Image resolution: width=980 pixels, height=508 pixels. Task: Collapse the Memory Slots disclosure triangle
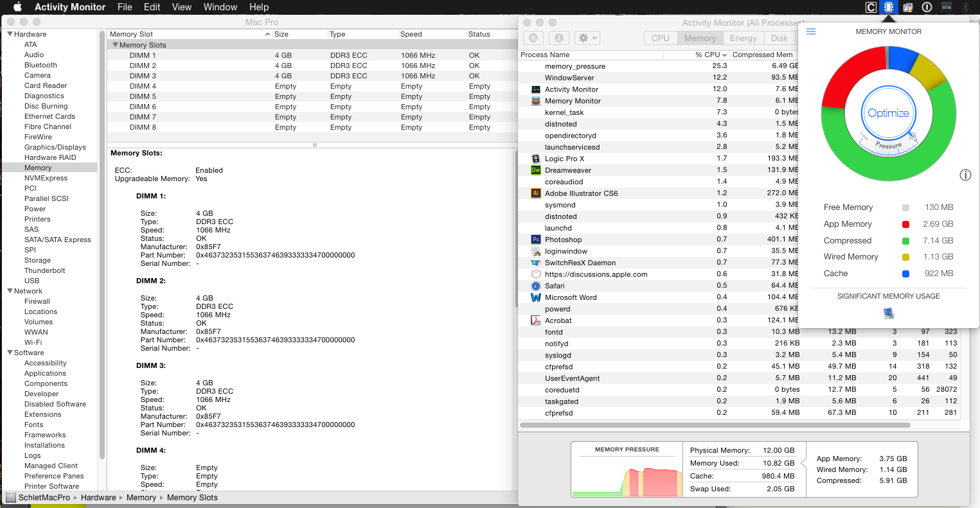115,45
